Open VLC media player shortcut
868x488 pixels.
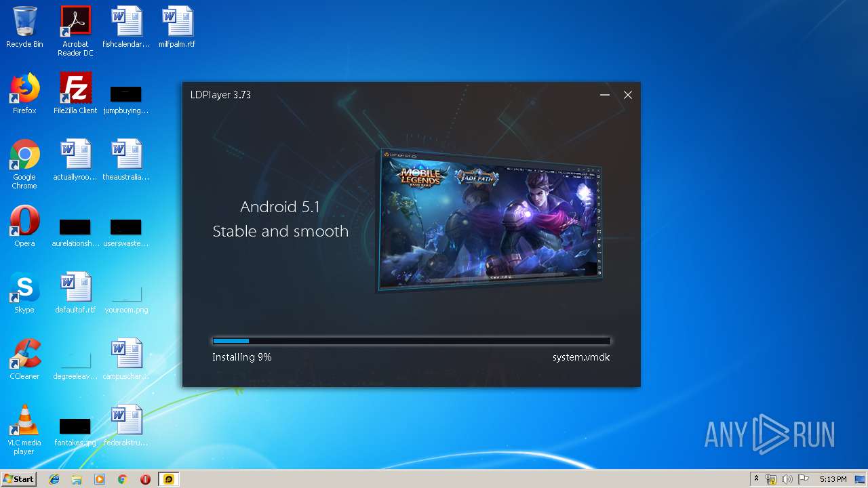click(24, 430)
